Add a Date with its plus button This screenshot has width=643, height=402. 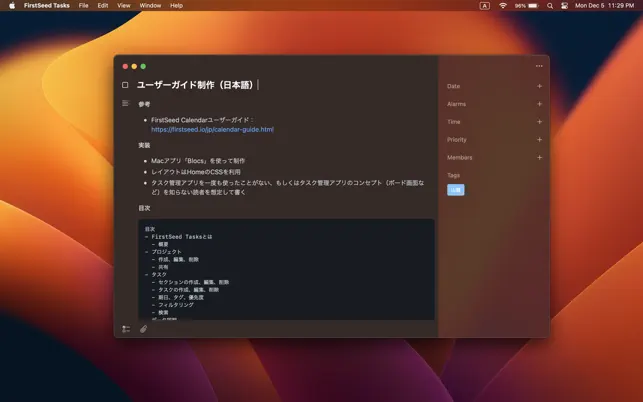(539, 86)
